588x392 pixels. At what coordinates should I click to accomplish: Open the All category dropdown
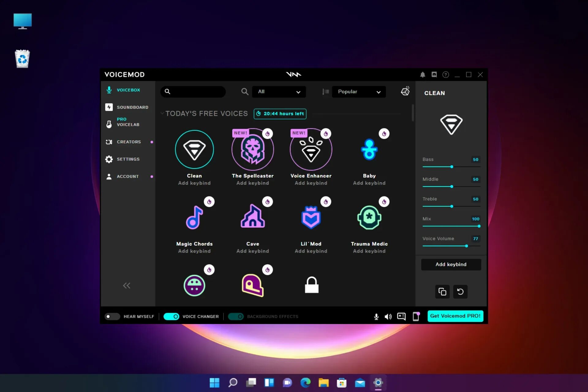point(278,92)
